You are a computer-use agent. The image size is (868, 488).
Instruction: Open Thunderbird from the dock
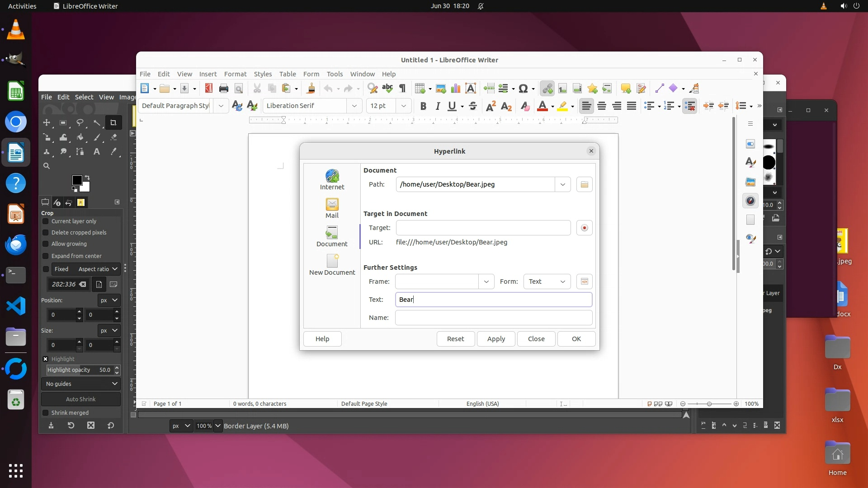16,244
